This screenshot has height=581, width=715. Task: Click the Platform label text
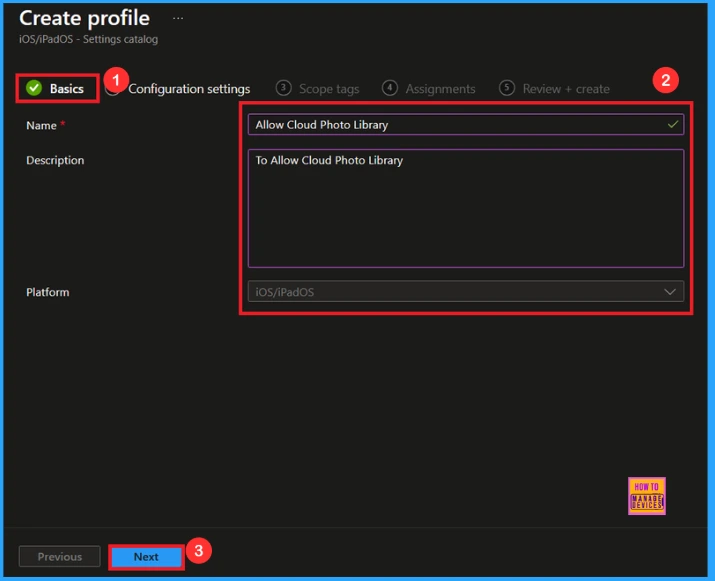[48, 292]
